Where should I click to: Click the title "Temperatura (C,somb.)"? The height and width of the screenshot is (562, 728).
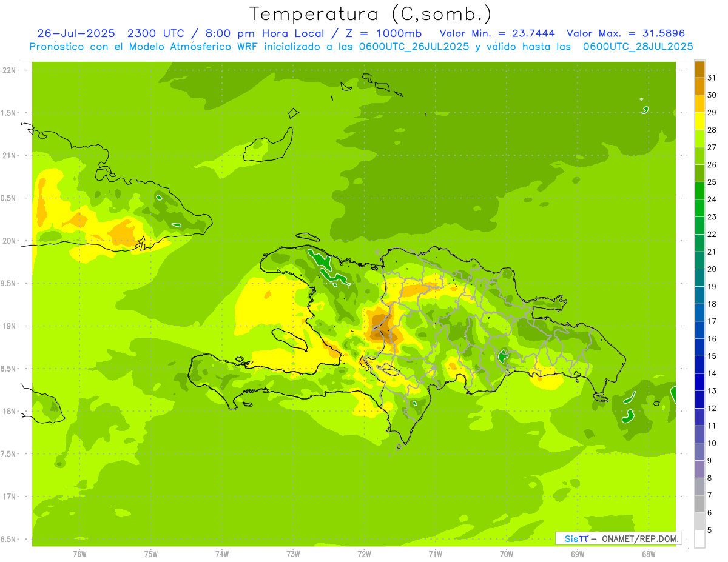tap(370, 14)
